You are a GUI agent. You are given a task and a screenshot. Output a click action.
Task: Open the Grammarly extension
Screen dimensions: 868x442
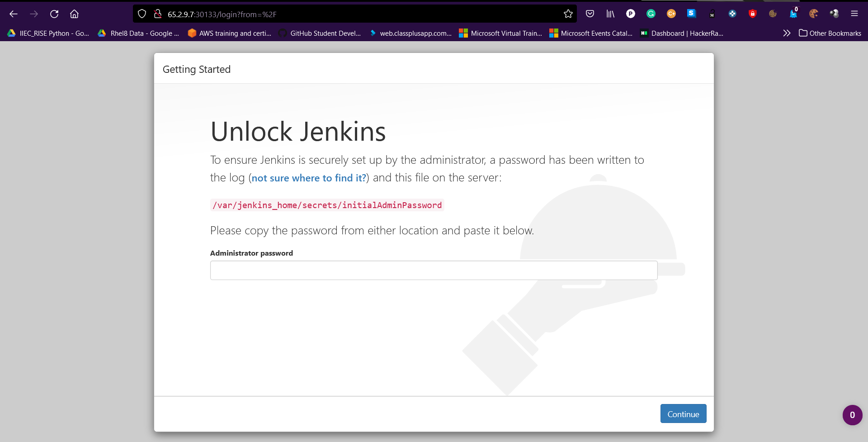pos(651,14)
